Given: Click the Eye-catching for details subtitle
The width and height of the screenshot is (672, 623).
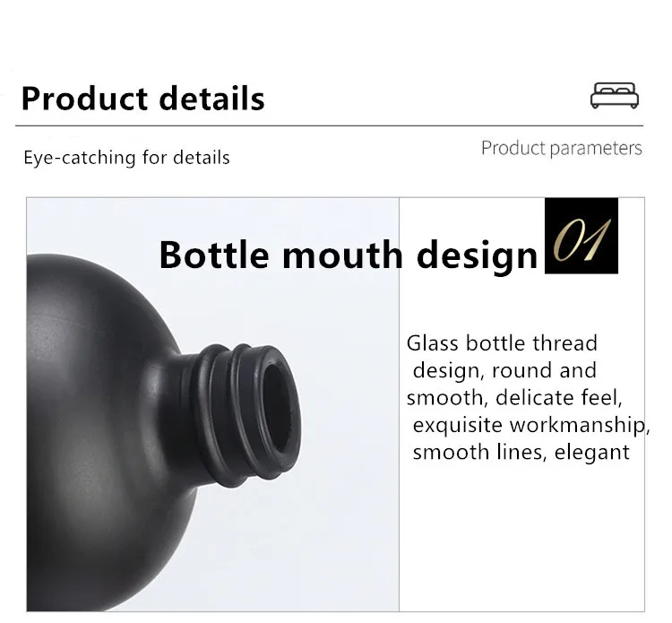Looking at the screenshot, I should 126,158.
